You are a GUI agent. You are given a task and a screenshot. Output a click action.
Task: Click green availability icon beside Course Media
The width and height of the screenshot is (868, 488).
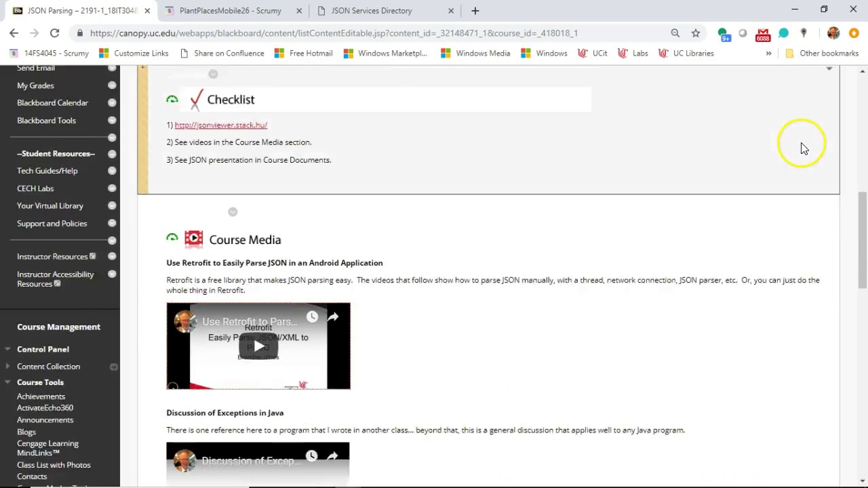pos(172,237)
